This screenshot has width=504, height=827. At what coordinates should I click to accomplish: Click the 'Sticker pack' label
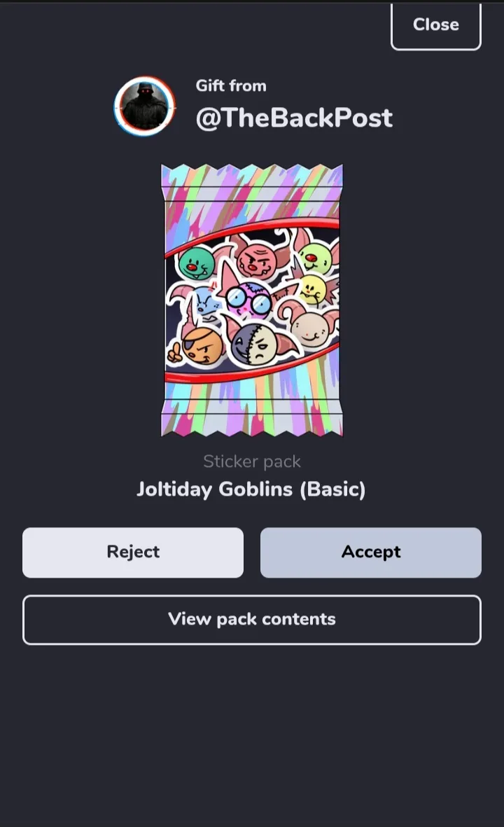pos(252,461)
